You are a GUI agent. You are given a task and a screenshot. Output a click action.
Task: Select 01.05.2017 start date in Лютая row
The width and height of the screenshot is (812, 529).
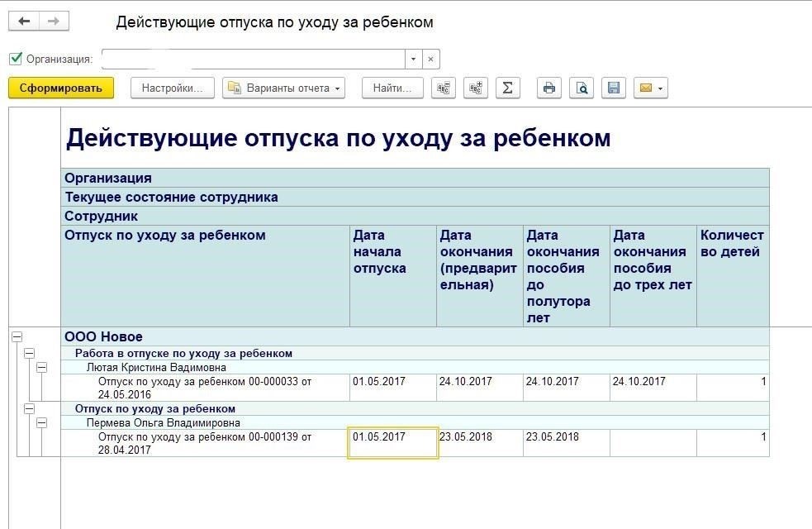393,388
